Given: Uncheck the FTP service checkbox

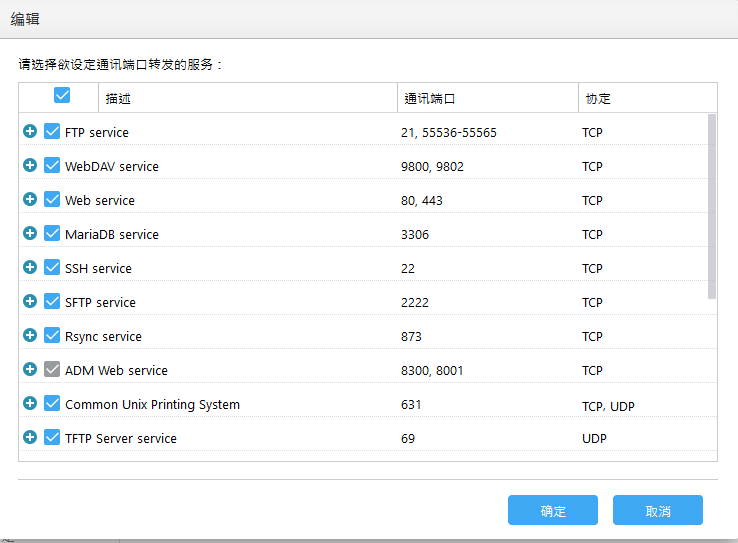Looking at the screenshot, I should (52, 131).
